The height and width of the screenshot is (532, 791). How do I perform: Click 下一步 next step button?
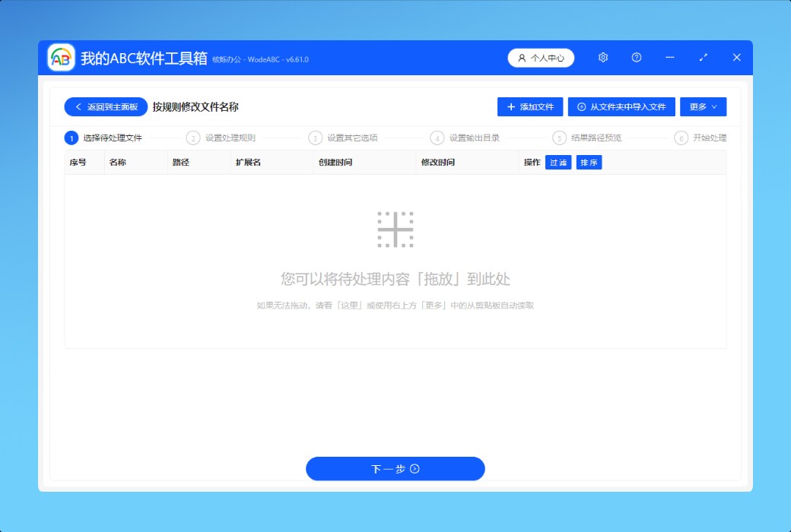point(395,469)
